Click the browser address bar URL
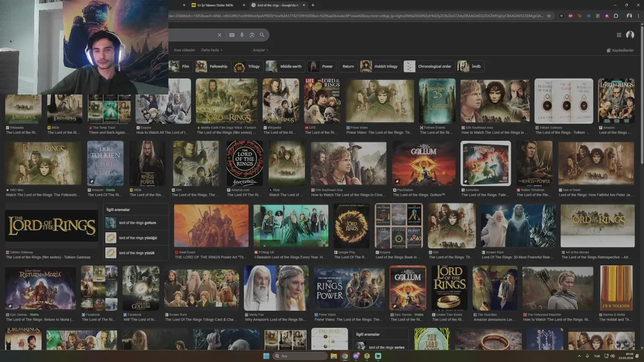Screen dimensions: 644x362 click(x=356, y=16)
